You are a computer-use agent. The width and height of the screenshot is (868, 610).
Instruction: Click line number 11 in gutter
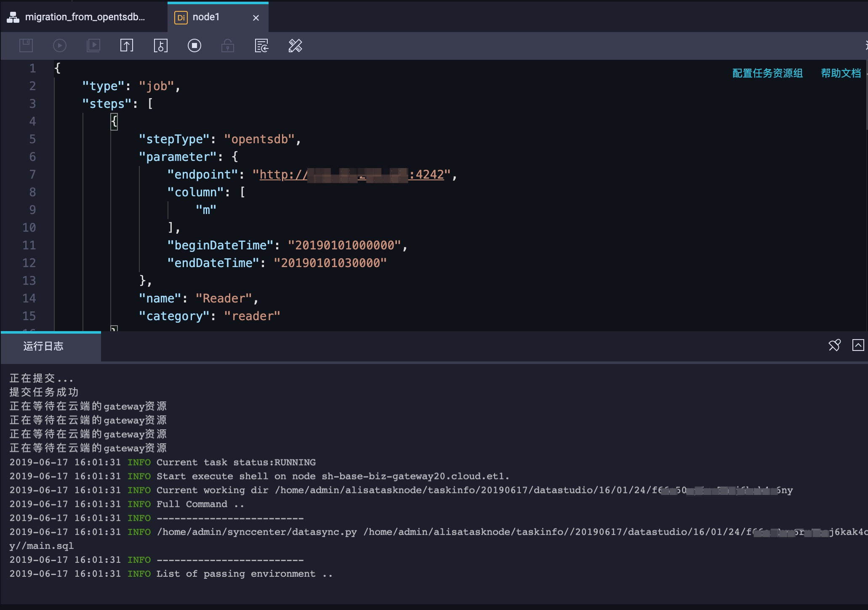[x=29, y=245]
